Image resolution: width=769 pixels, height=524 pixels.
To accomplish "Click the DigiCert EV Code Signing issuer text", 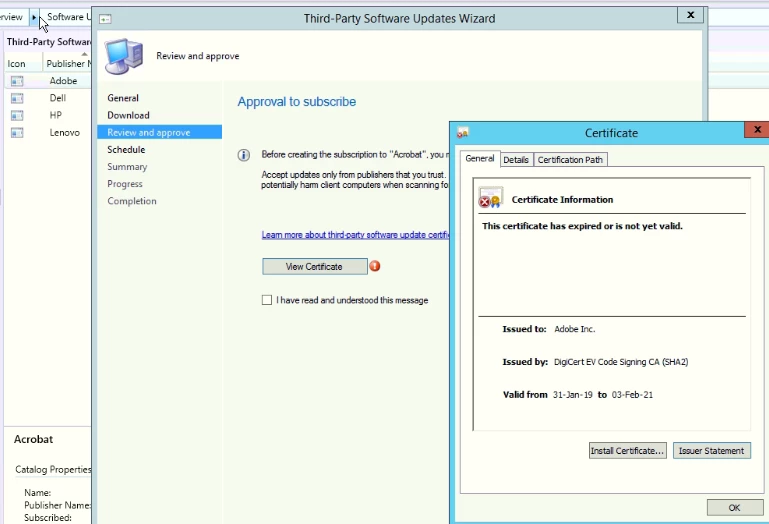I will pyautogui.click(x=621, y=362).
